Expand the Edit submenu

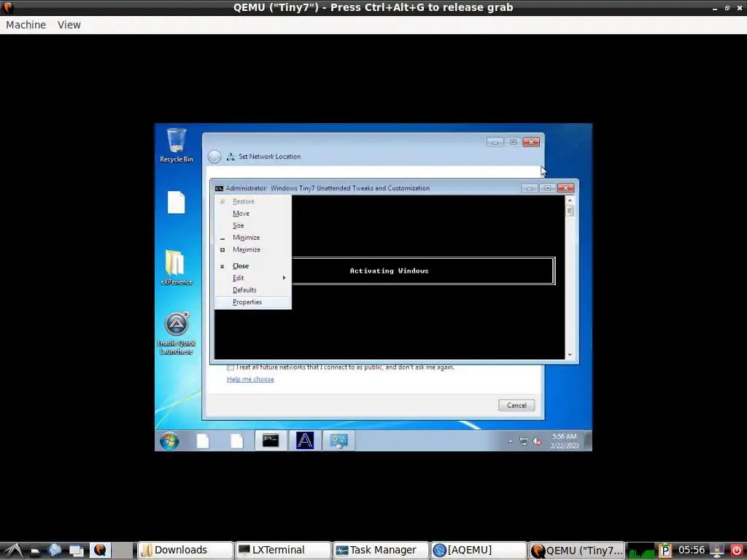point(253,278)
